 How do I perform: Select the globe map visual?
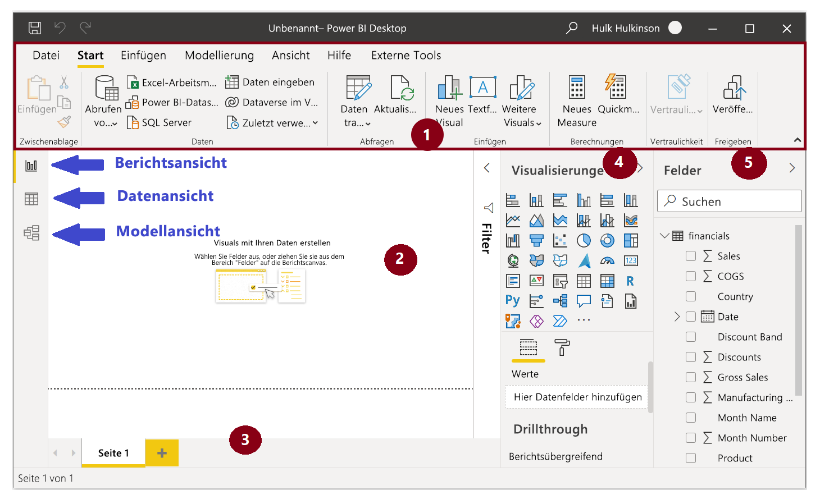click(x=513, y=260)
